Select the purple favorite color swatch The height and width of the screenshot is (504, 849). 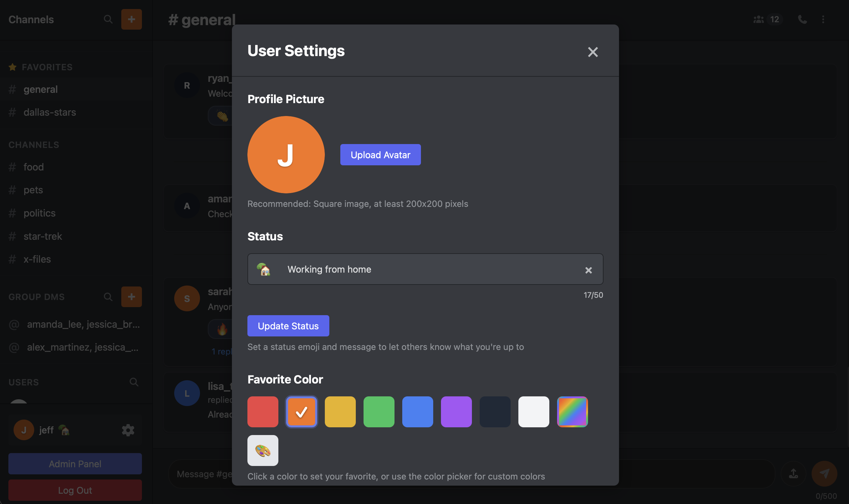(x=456, y=412)
